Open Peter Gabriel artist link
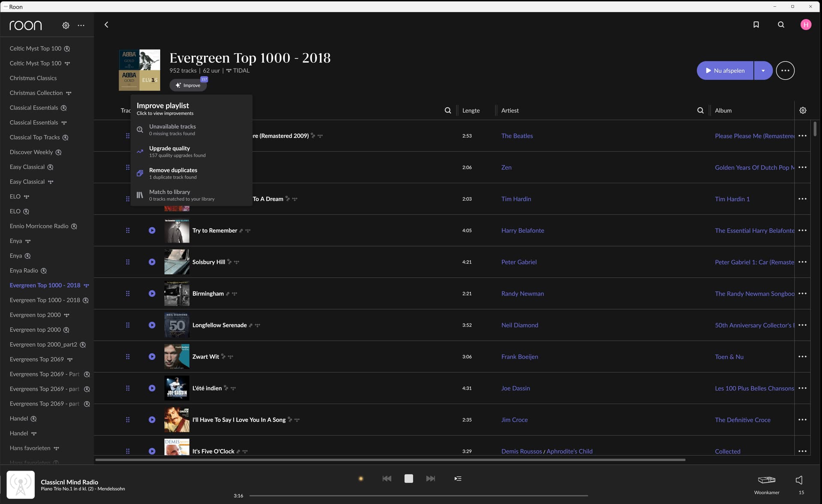This screenshot has height=504, width=822. click(x=519, y=262)
